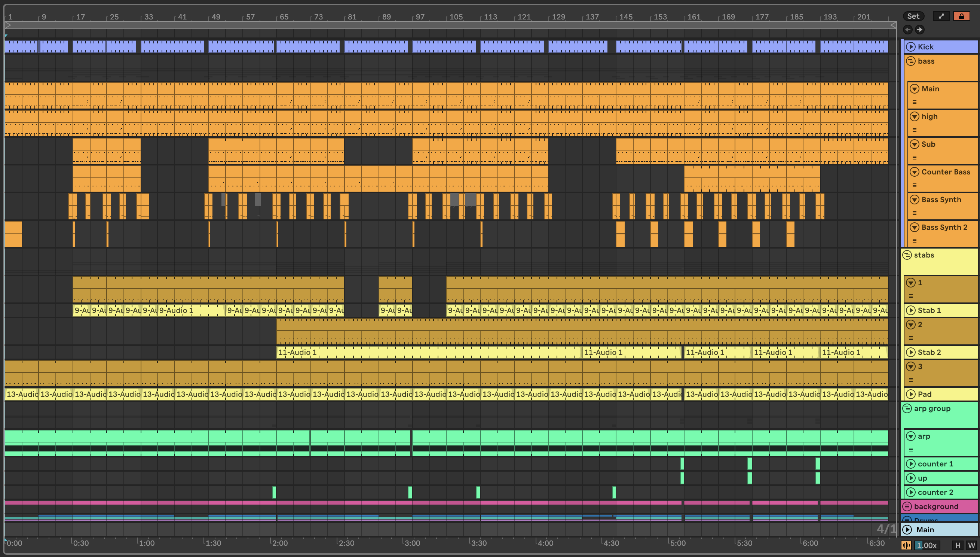Expand the background group track
Viewport: 980px width, 557px height.
tap(907, 506)
